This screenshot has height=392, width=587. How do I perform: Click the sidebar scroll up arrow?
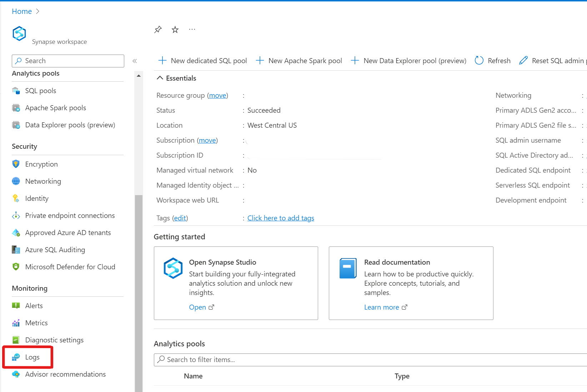click(x=139, y=76)
